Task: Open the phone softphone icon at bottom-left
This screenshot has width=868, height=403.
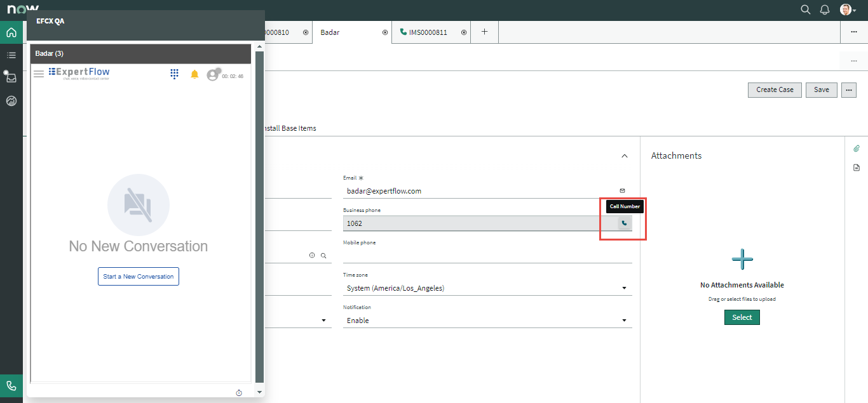Action: pyautogui.click(x=11, y=386)
